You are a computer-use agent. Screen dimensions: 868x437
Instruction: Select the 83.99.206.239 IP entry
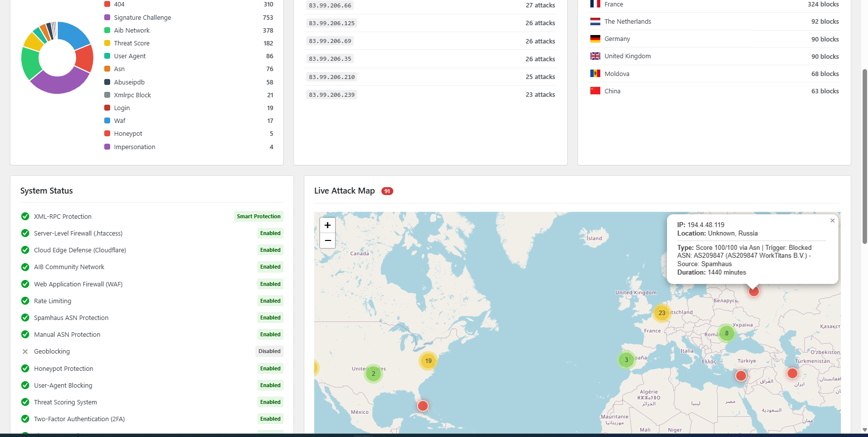click(331, 95)
